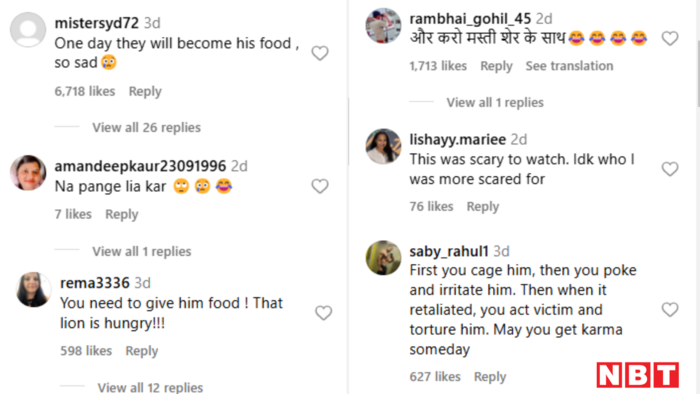Open mistersyd72's default profile avatar
700x394 pixels.
pyautogui.click(x=28, y=29)
